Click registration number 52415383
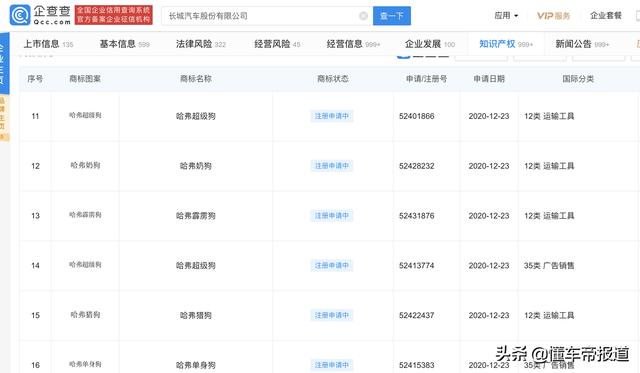 click(417, 365)
